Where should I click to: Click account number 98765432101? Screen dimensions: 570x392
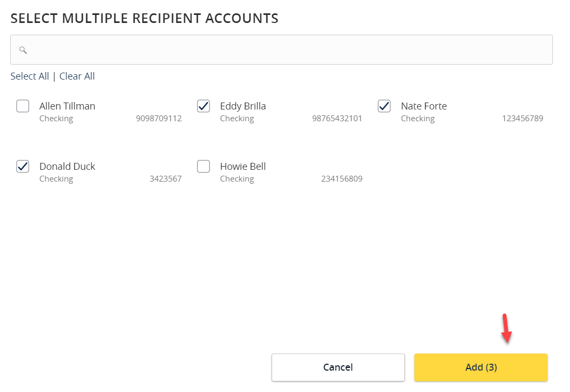click(x=337, y=119)
